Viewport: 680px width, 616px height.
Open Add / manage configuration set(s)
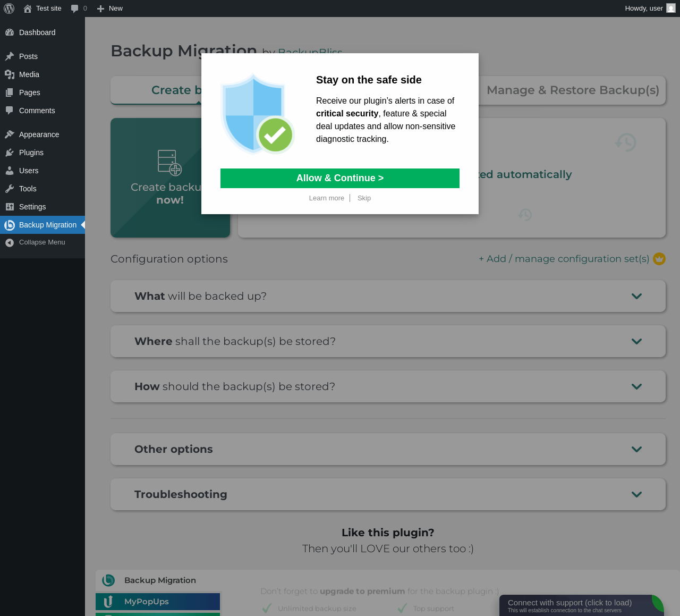click(x=564, y=259)
